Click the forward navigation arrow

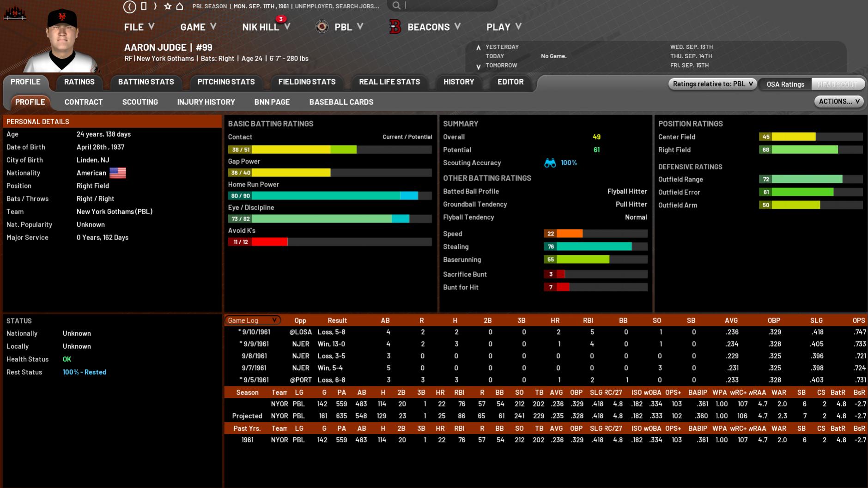point(155,6)
